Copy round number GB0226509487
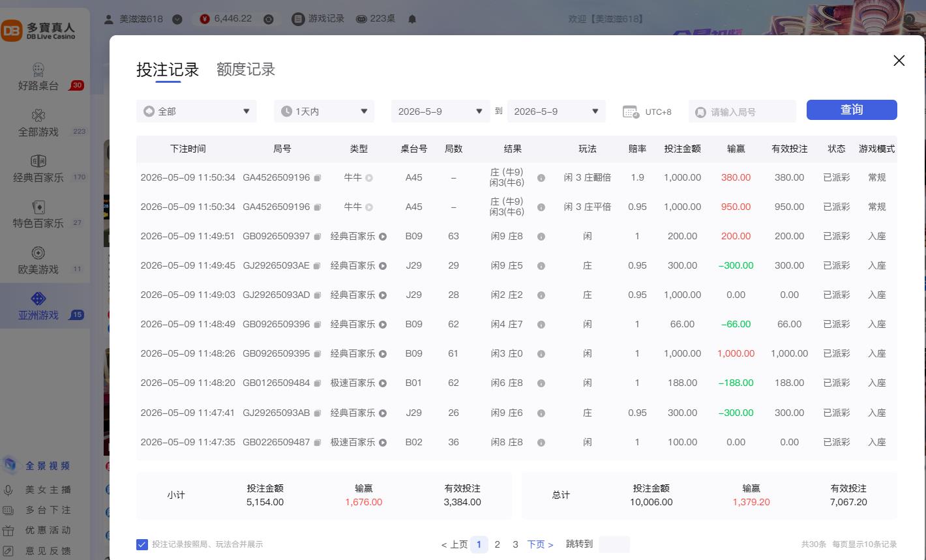 318,443
